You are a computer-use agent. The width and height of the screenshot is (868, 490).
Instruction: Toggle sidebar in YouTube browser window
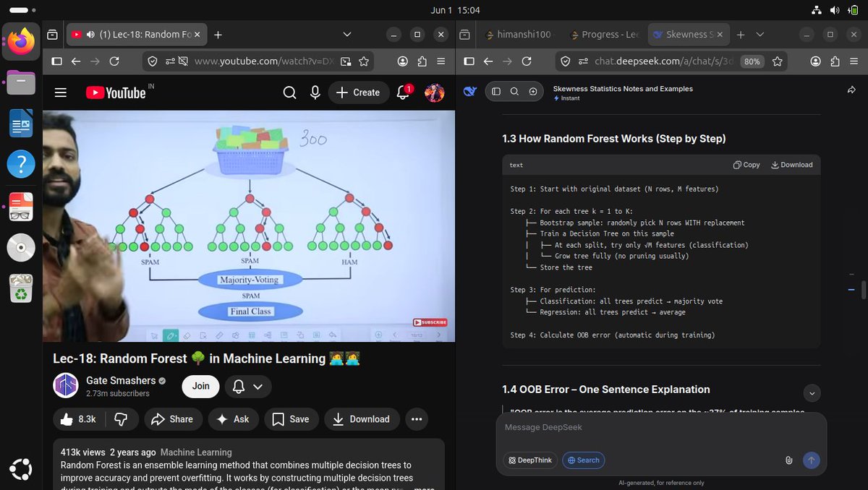pos(57,61)
